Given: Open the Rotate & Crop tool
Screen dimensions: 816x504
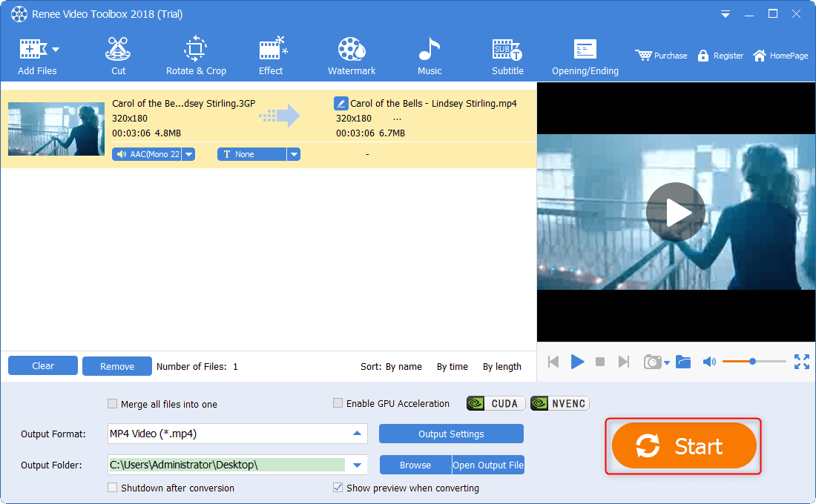Looking at the screenshot, I should tap(196, 56).
